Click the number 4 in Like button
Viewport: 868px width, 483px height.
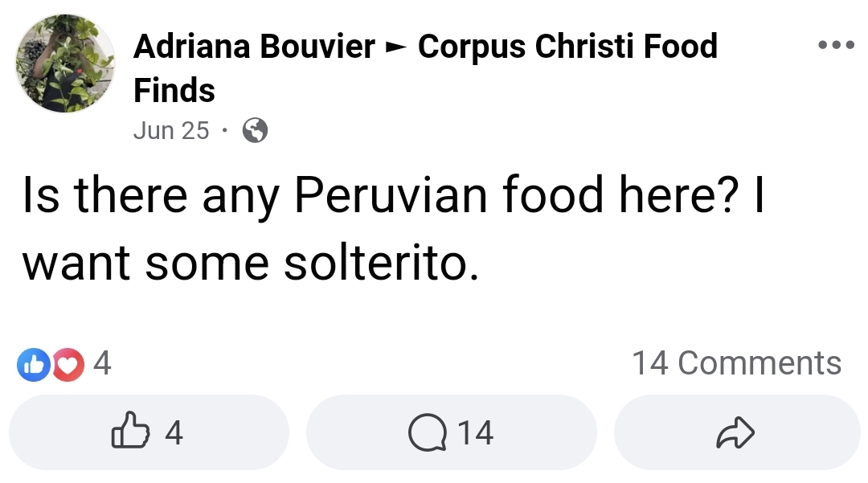pyautogui.click(x=174, y=432)
